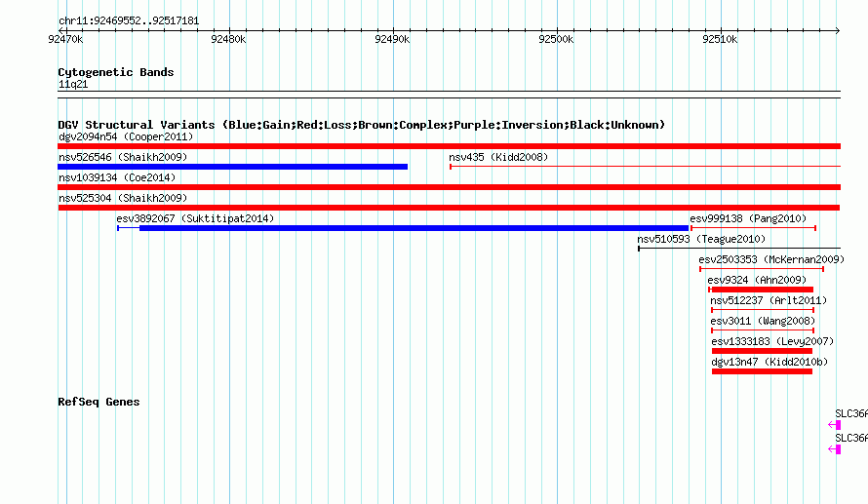
Task: Click the esv9324 (Ahn2009) label
Action: (757, 280)
